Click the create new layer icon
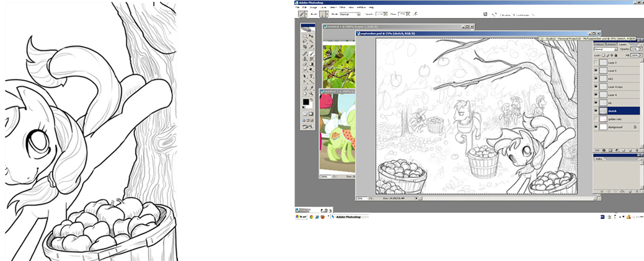644x261 pixels. [630, 151]
